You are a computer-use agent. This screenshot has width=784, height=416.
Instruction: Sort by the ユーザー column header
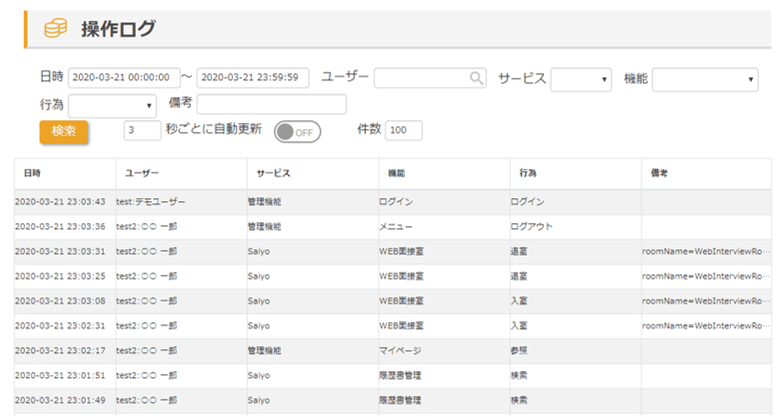[x=142, y=173]
